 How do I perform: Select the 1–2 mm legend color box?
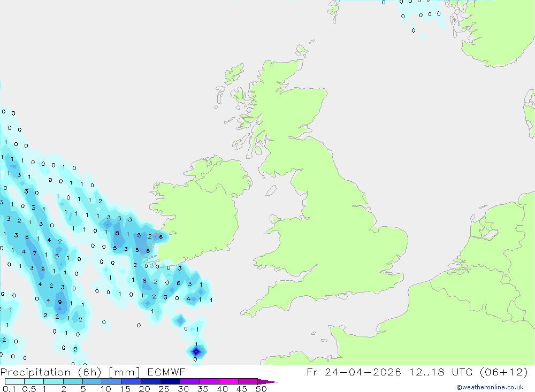coord(53,381)
